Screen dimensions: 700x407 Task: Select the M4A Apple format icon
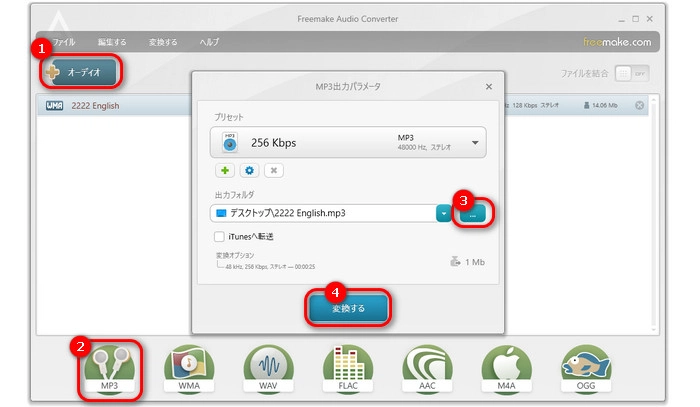506,370
